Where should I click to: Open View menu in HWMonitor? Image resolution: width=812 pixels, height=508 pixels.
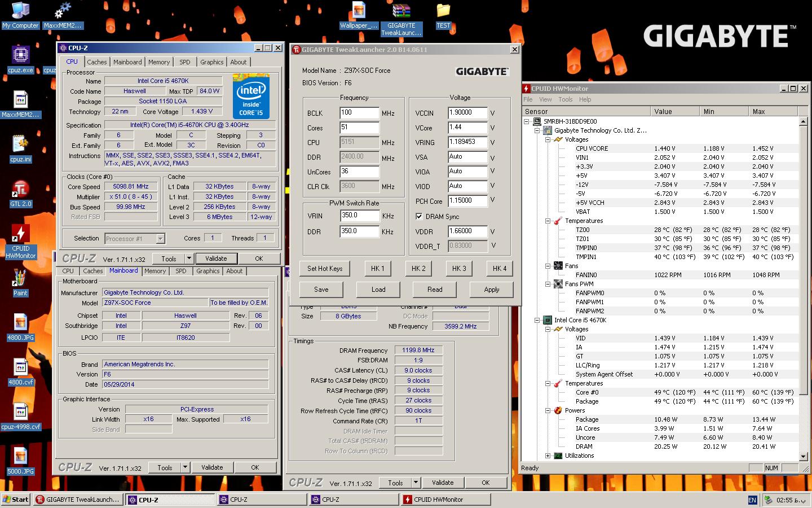[545, 99]
